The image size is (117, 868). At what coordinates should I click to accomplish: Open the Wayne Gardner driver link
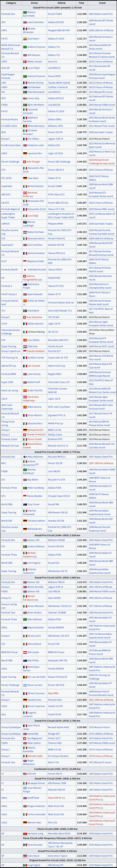36,628
